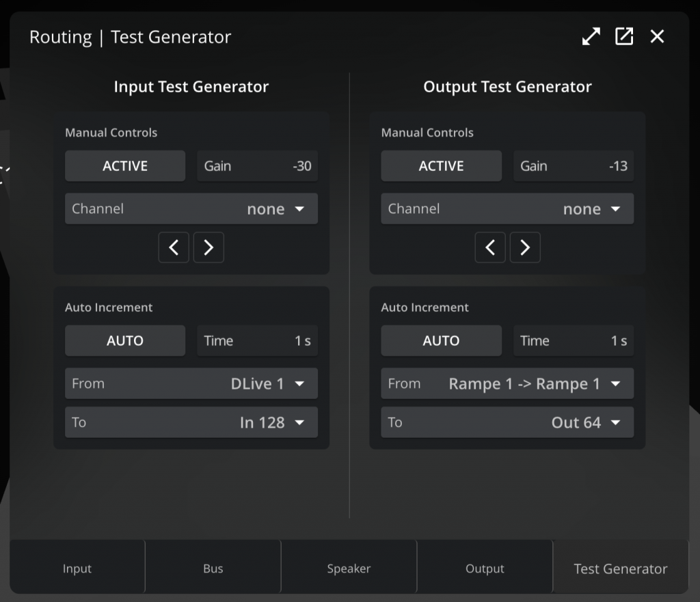This screenshot has height=602, width=700.
Task: Toggle ACTIVE for Output Test Generator
Action: pos(441,166)
